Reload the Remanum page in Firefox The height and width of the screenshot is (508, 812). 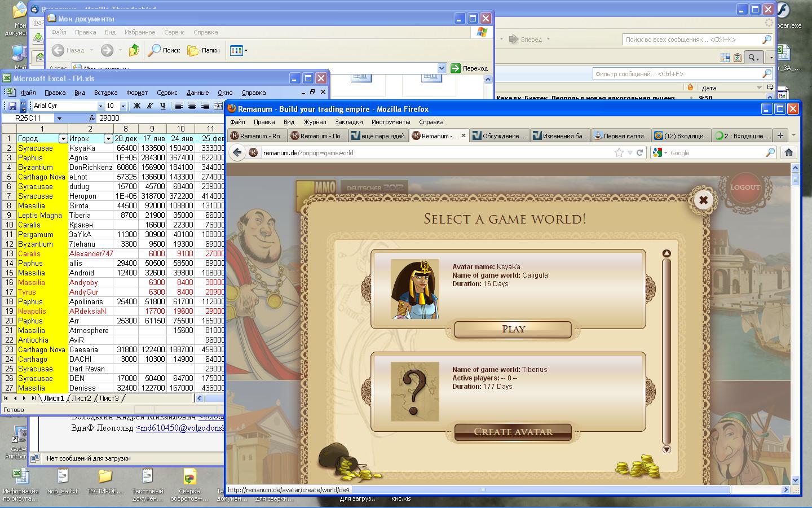639,152
